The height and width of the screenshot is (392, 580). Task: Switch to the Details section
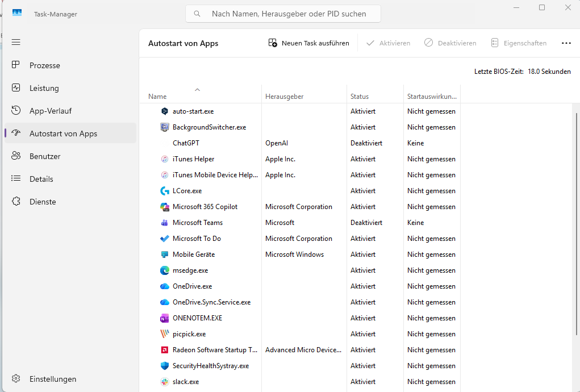(16, 178)
